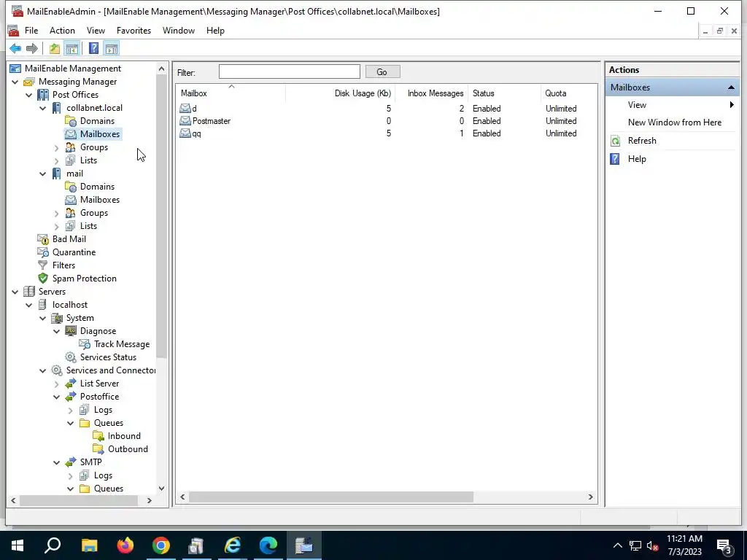The width and height of the screenshot is (747, 560).
Task: Select the Outbound queue folder icon
Action: 98,449
